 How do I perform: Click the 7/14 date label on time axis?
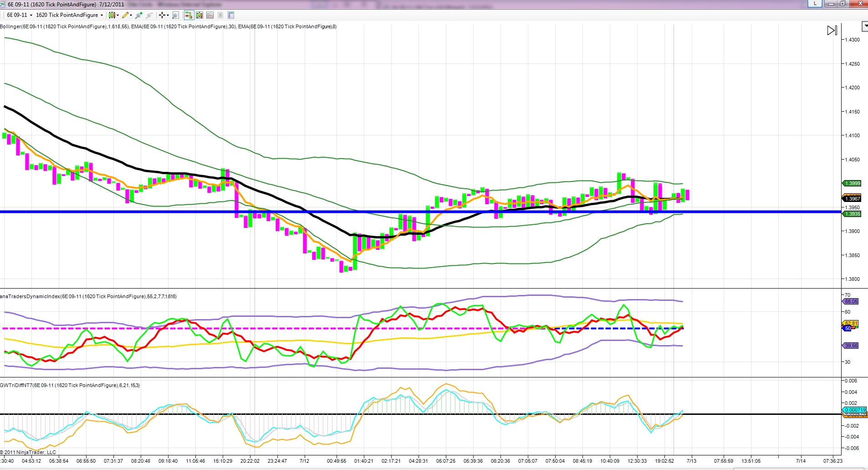coord(801,461)
